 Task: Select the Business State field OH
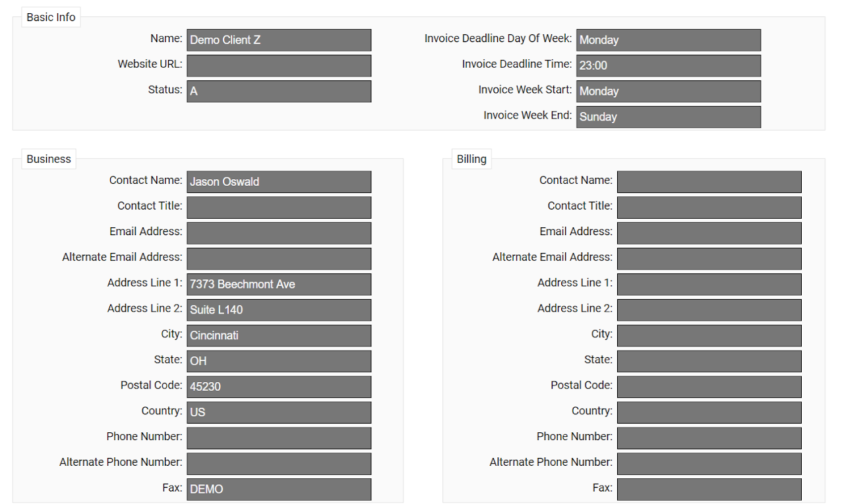(279, 361)
